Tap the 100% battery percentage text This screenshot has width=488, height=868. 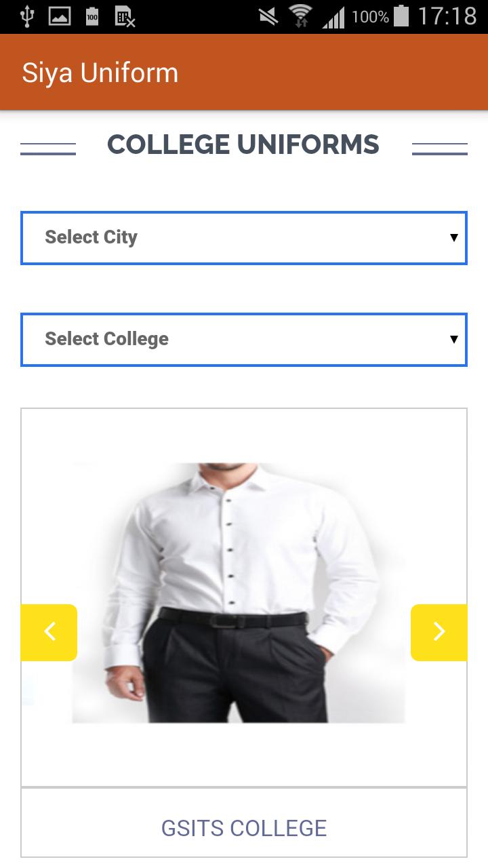(x=370, y=17)
